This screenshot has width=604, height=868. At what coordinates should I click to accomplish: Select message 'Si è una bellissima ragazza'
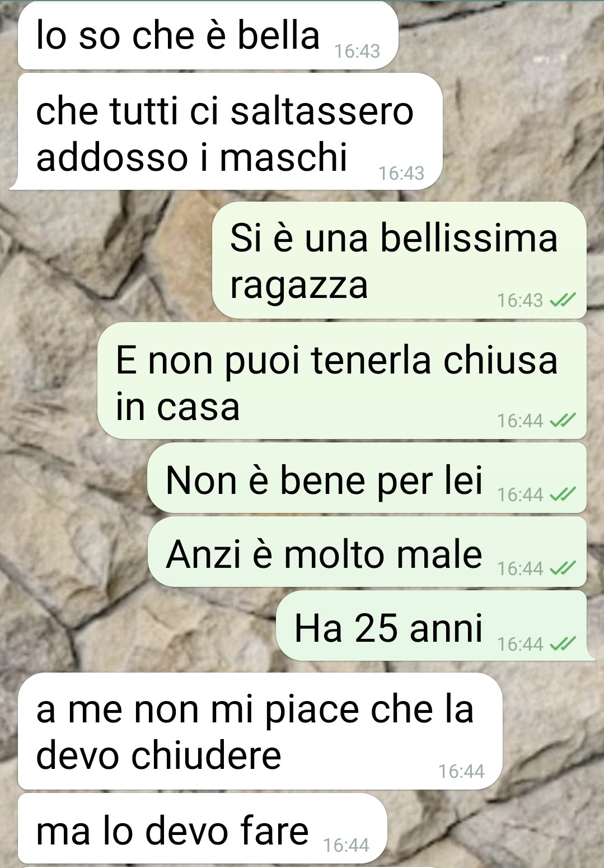point(399,260)
